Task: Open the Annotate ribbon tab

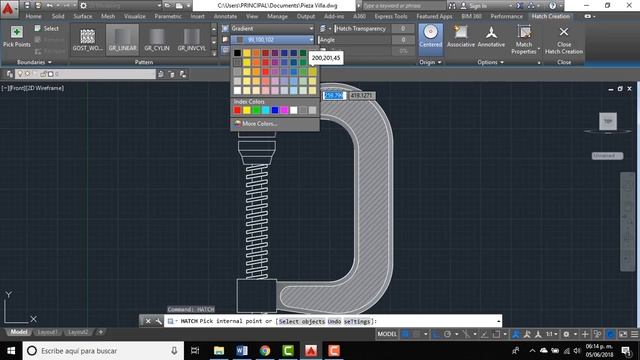Action: point(225,16)
